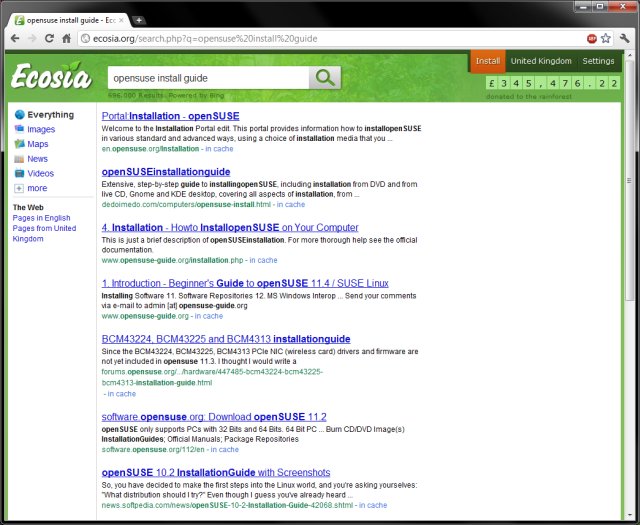Open the Settings menu
Screen dimensions: 640x525
[x=598, y=61]
